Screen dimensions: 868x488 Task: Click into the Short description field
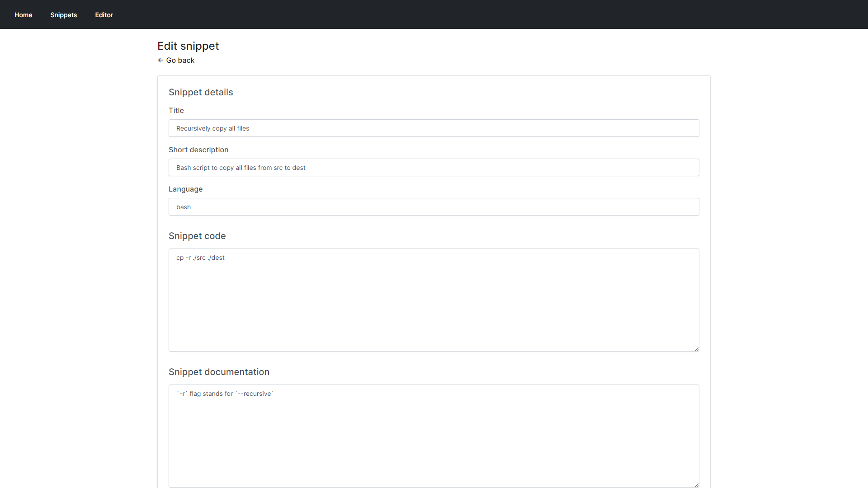coord(434,168)
